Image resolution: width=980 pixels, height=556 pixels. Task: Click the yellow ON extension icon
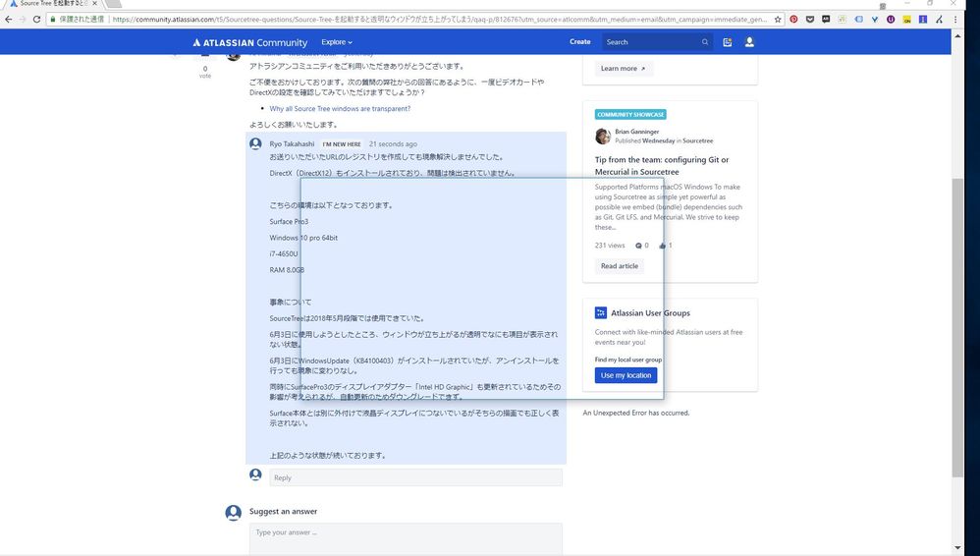click(x=907, y=20)
